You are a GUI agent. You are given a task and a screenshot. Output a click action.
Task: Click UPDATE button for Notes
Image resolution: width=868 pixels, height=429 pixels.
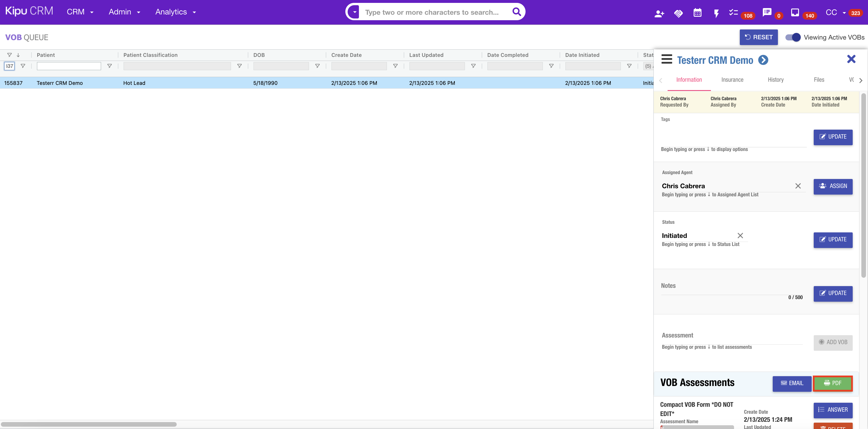[x=832, y=294]
